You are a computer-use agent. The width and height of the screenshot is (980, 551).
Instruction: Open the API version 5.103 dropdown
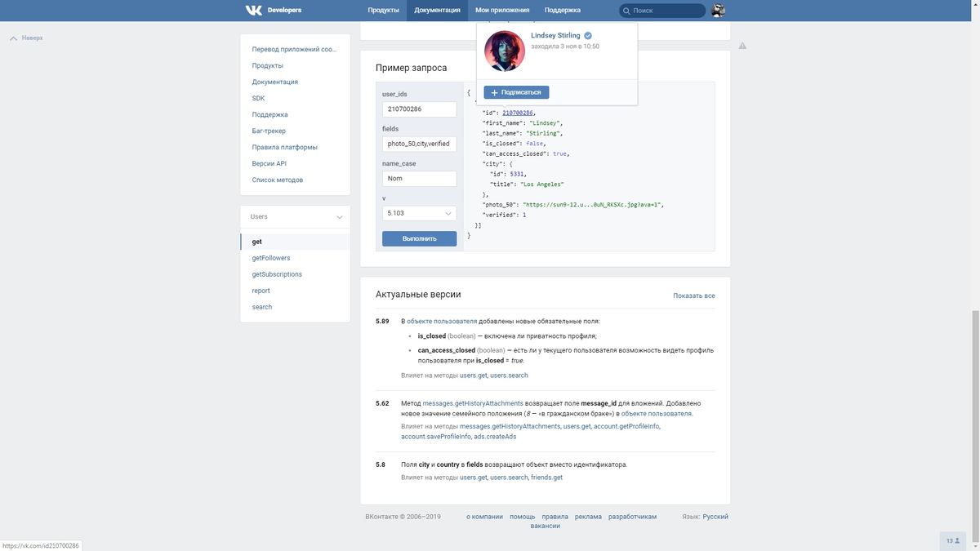point(419,213)
